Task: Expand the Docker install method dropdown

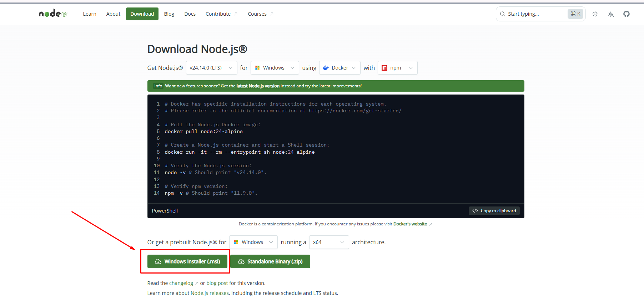Action: (x=339, y=68)
